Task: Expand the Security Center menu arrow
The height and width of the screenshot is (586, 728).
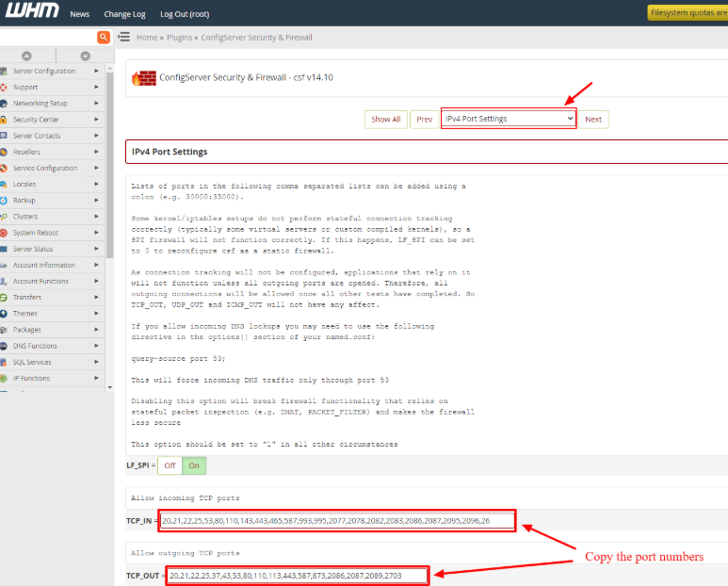Action: (x=97, y=120)
